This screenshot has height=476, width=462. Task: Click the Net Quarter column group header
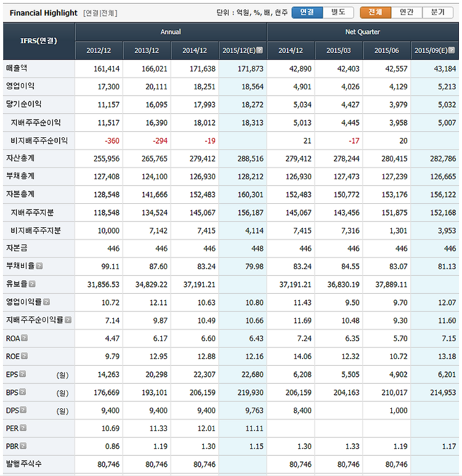[363, 32]
